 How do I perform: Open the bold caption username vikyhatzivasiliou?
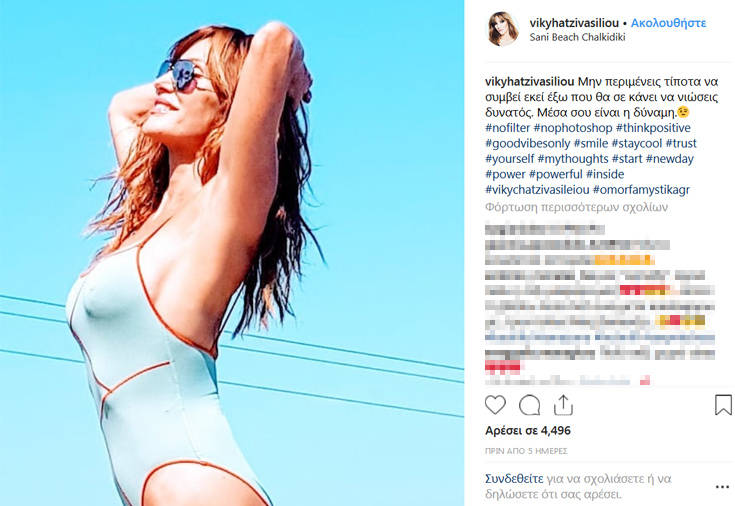[x=529, y=82]
